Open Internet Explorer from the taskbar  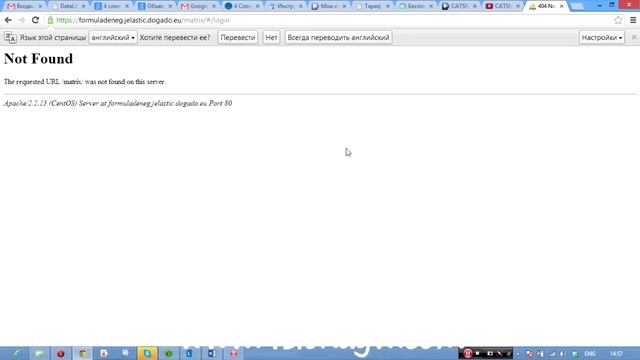[x=18, y=353]
